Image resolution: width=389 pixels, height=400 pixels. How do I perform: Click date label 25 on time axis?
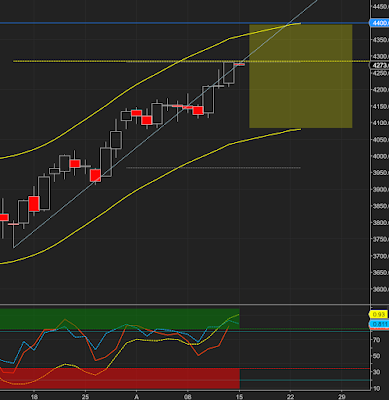point(85,397)
